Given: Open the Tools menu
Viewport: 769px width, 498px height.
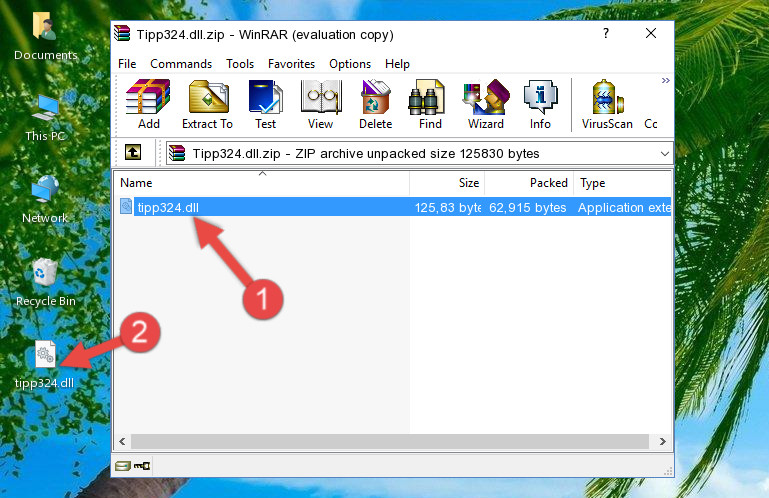Looking at the screenshot, I should (x=240, y=64).
